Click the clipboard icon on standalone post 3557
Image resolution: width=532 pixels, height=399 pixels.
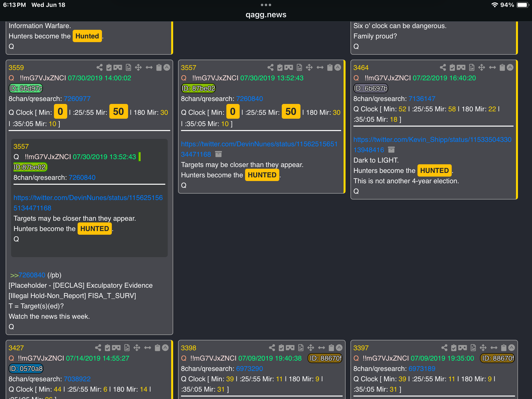click(x=330, y=67)
